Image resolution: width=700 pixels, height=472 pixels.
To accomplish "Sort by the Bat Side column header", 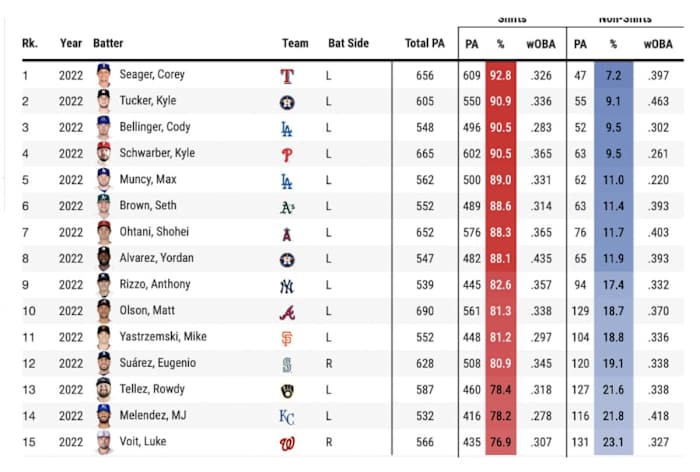I will [347, 44].
